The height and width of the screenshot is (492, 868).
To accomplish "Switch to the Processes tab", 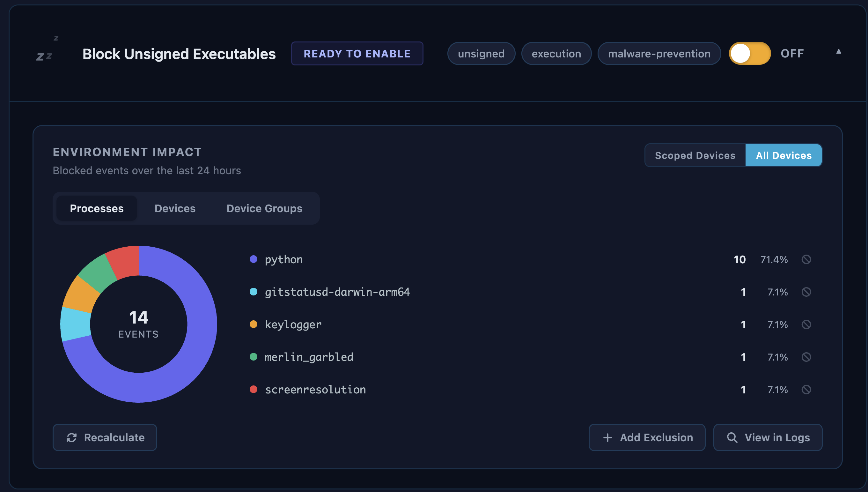I will [97, 208].
